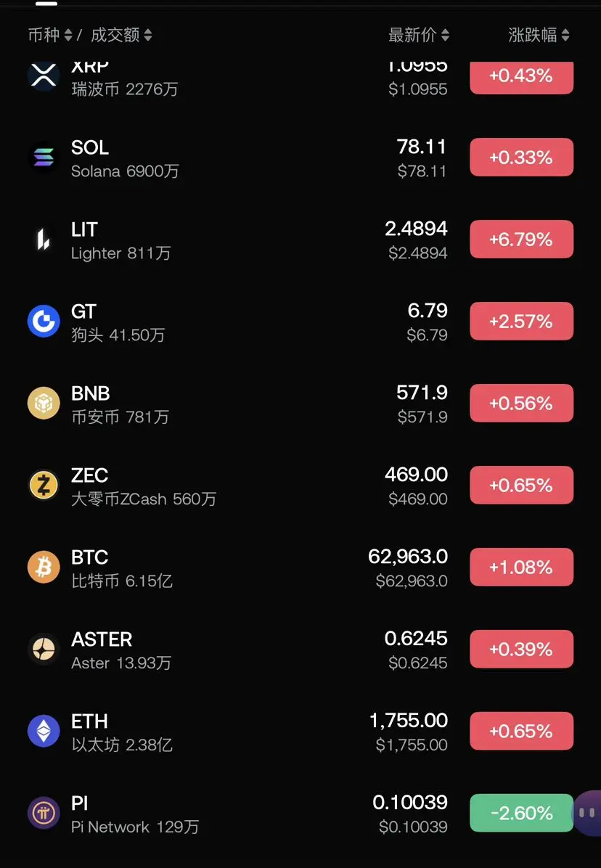Toggle the BTC +1.08% change badge
This screenshot has width=601, height=868.
click(x=521, y=567)
